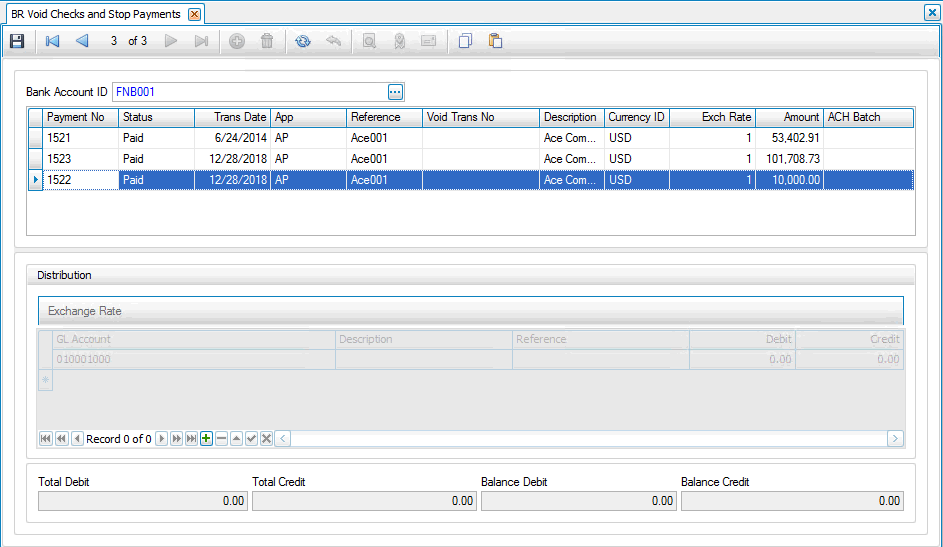
Task: Sort grid by Payment No column header
Action: 80,117
